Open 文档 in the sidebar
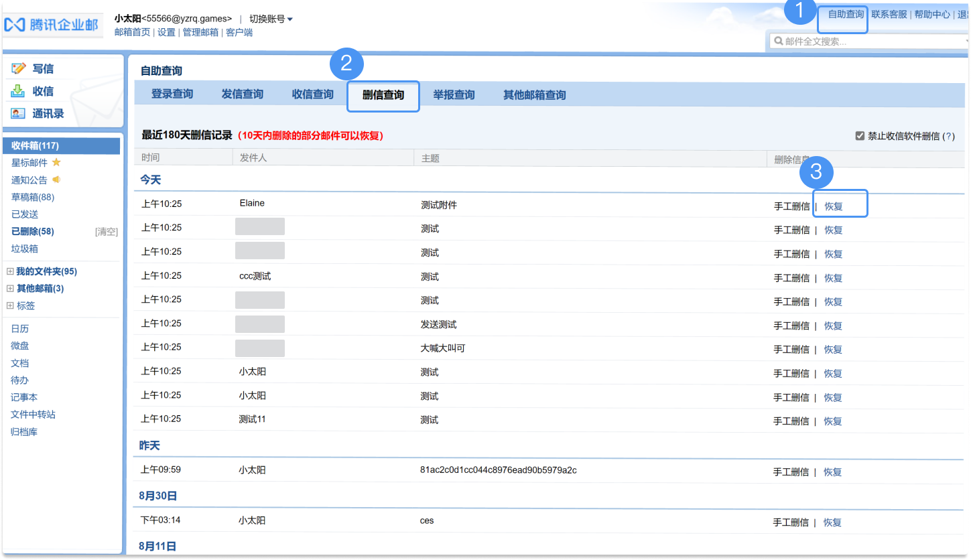 tap(20, 363)
